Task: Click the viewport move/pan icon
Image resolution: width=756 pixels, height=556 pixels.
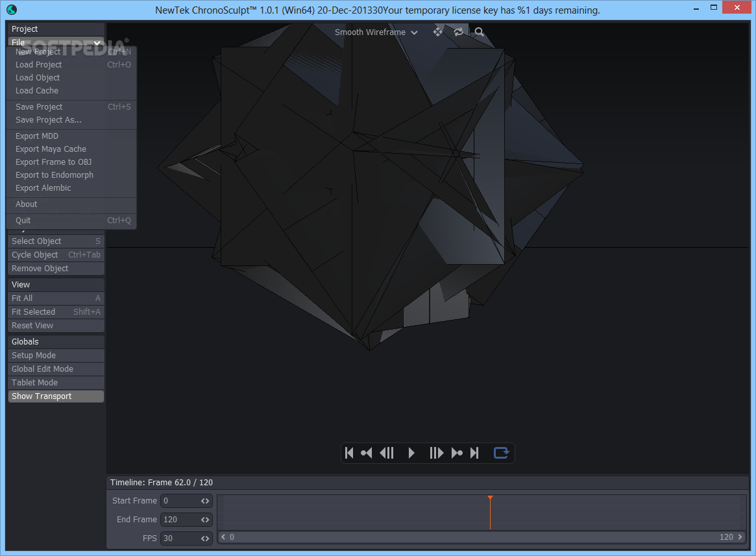Action: 438,32
